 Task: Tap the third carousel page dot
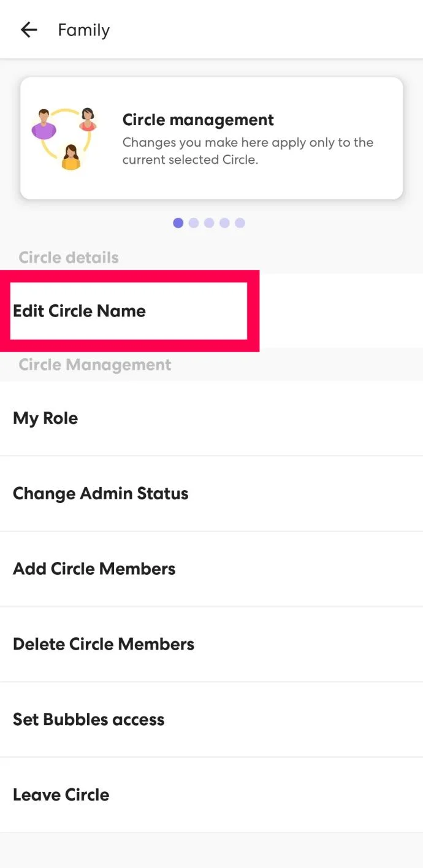(x=209, y=223)
